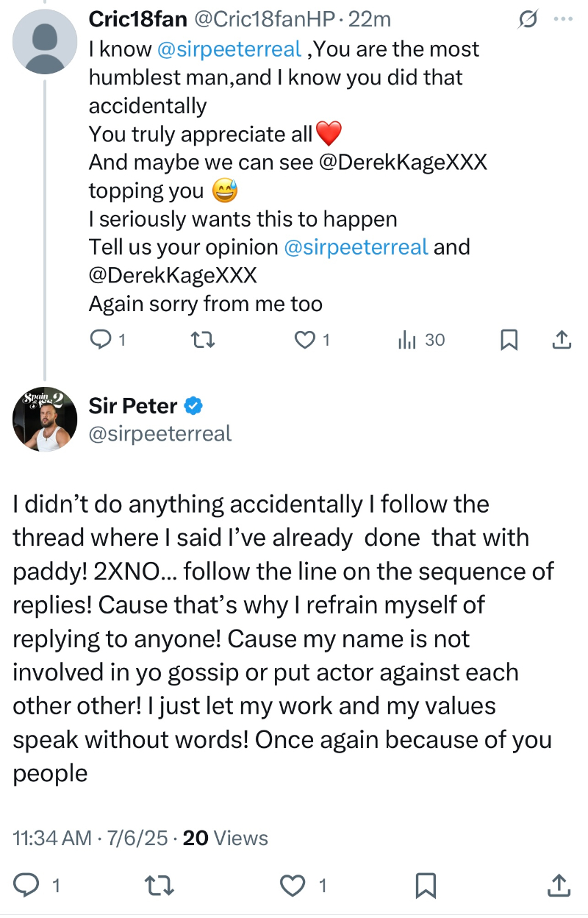Open the three-dot more menu on the tweet
The height and width of the screenshot is (918, 588).
click(562, 19)
